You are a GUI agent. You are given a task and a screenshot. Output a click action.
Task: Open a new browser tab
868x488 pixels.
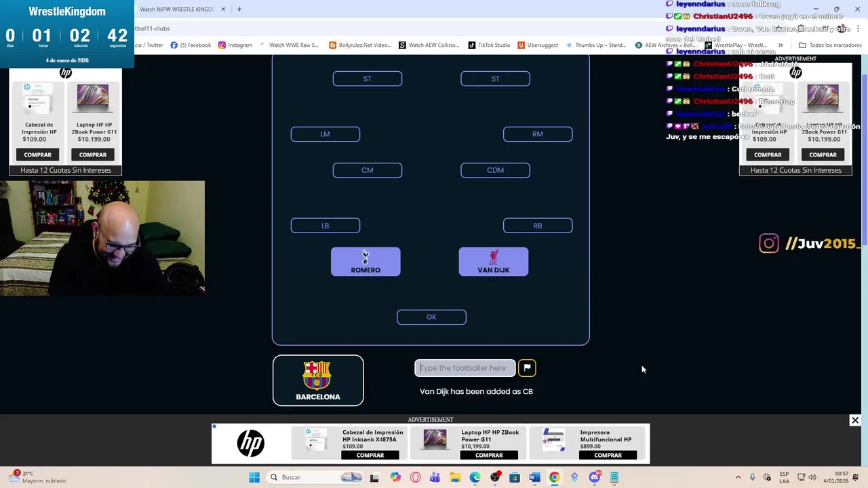point(239,9)
